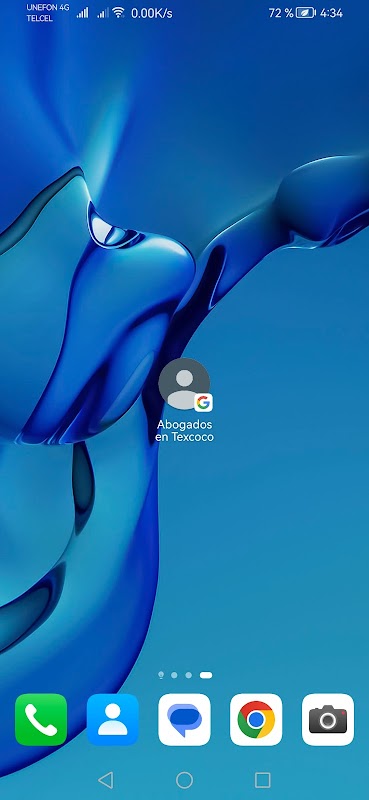The width and height of the screenshot is (369, 800).
Task: Tap the Recent apps square button
Action: (262, 780)
